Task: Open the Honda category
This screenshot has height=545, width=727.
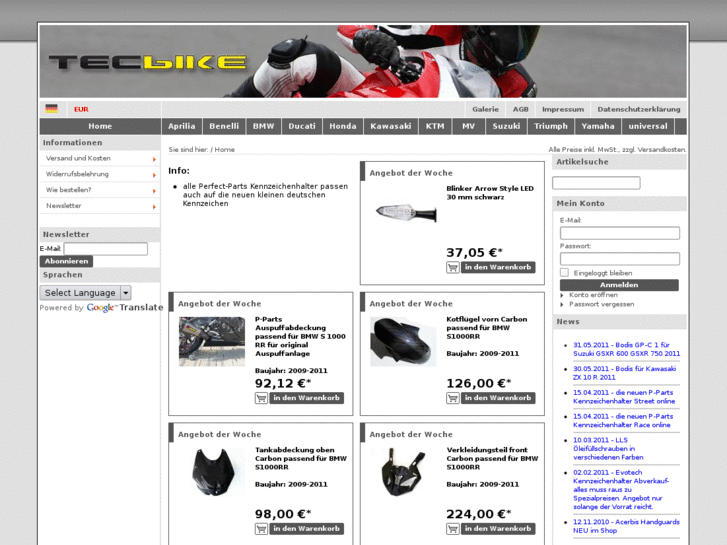Action: [343, 126]
